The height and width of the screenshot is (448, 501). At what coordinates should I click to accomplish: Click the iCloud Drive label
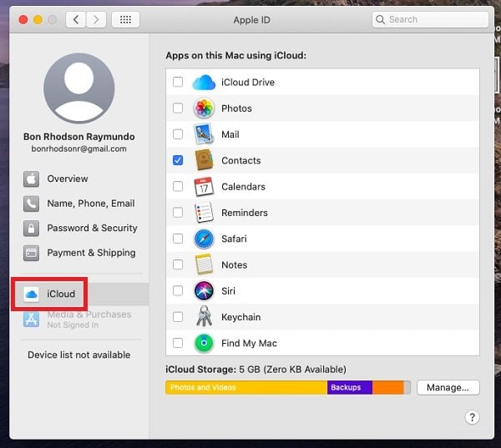[x=248, y=83]
